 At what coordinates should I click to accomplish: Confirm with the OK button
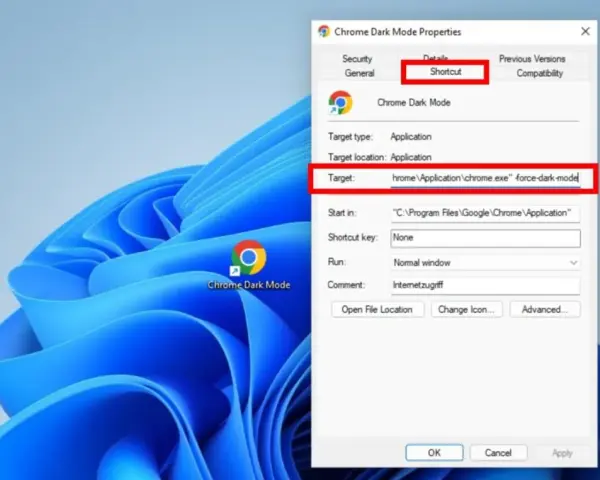(434, 453)
